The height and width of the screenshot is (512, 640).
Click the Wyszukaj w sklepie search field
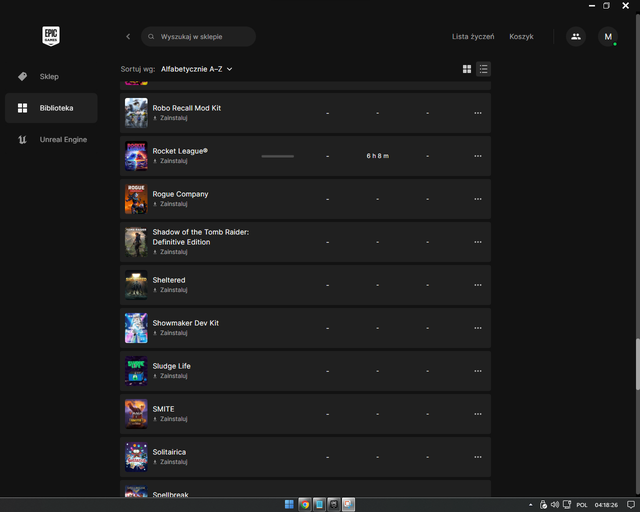198,37
